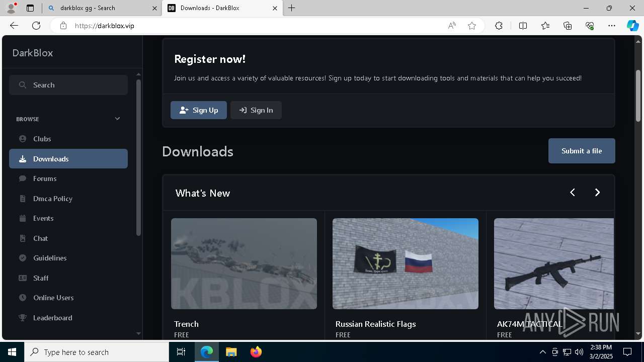Show previous What's New items
Screen dimensions: 644x362
(x=573, y=193)
